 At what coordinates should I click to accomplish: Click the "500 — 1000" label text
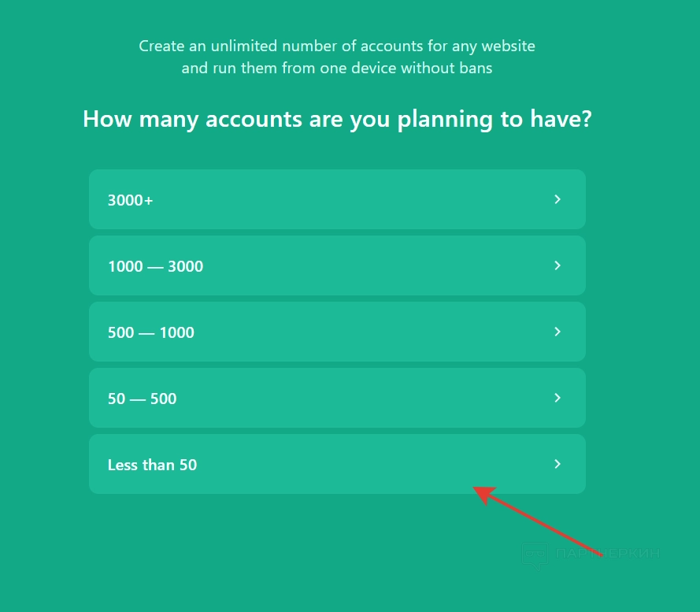(x=151, y=332)
